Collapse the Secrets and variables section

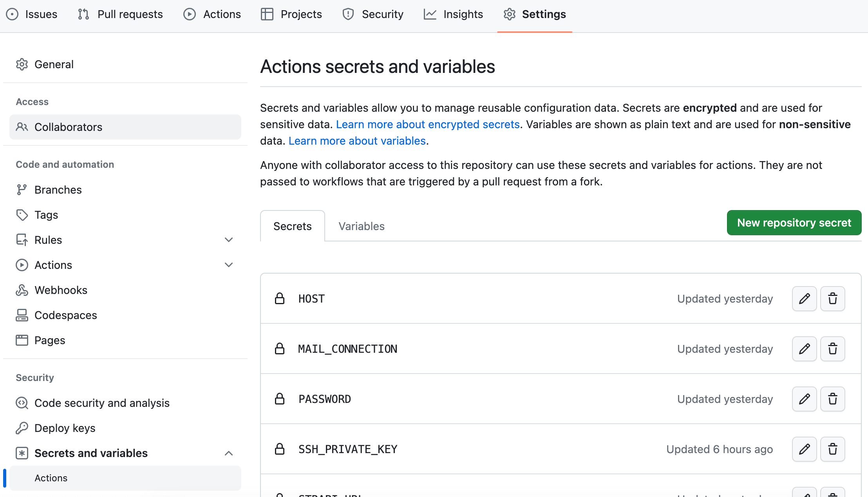tap(229, 453)
